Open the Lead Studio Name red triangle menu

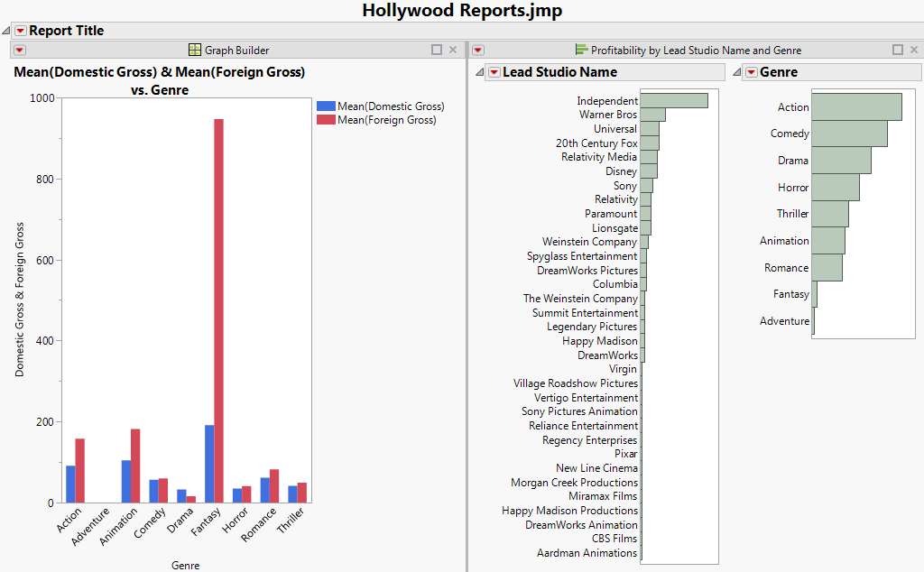pos(494,72)
